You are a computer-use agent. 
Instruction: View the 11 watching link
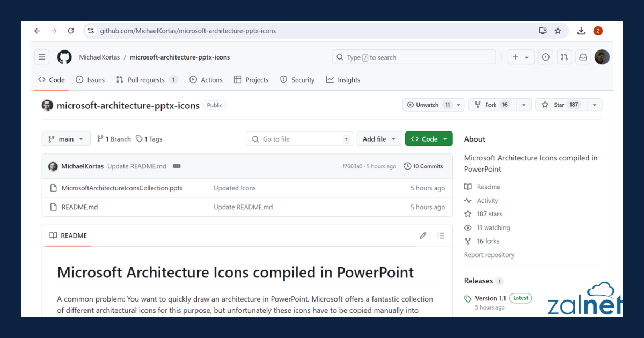tap(487, 227)
